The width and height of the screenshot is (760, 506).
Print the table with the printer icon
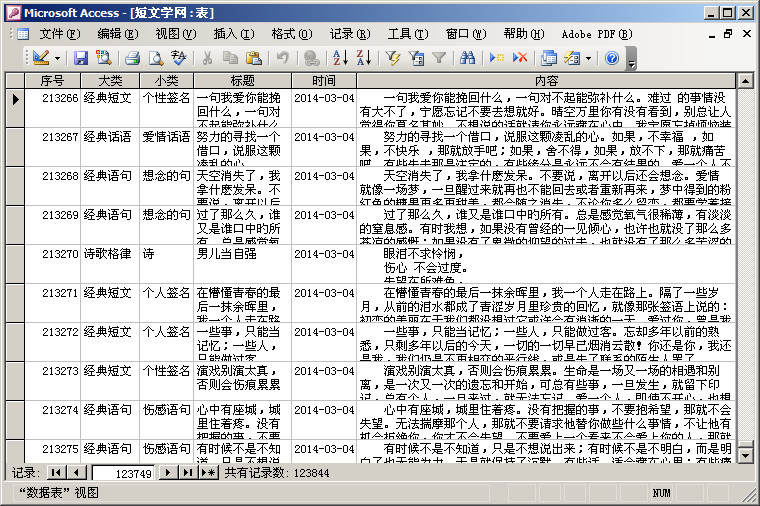pyautogui.click(x=132, y=58)
